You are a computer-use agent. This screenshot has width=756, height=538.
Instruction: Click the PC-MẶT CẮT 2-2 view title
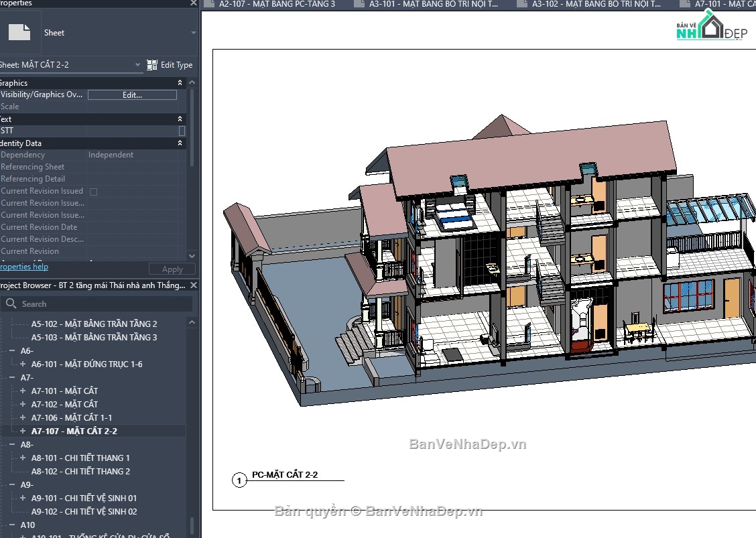click(284, 475)
